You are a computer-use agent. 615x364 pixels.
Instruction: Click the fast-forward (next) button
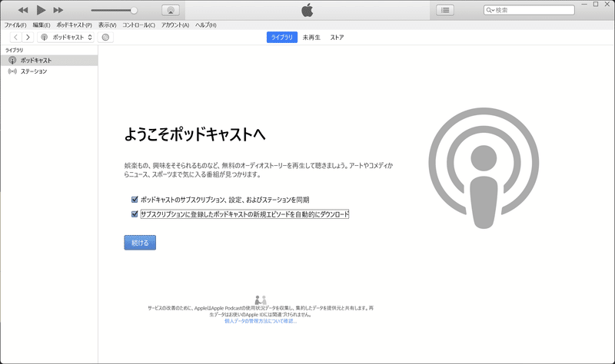pyautogui.click(x=58, y=10)
